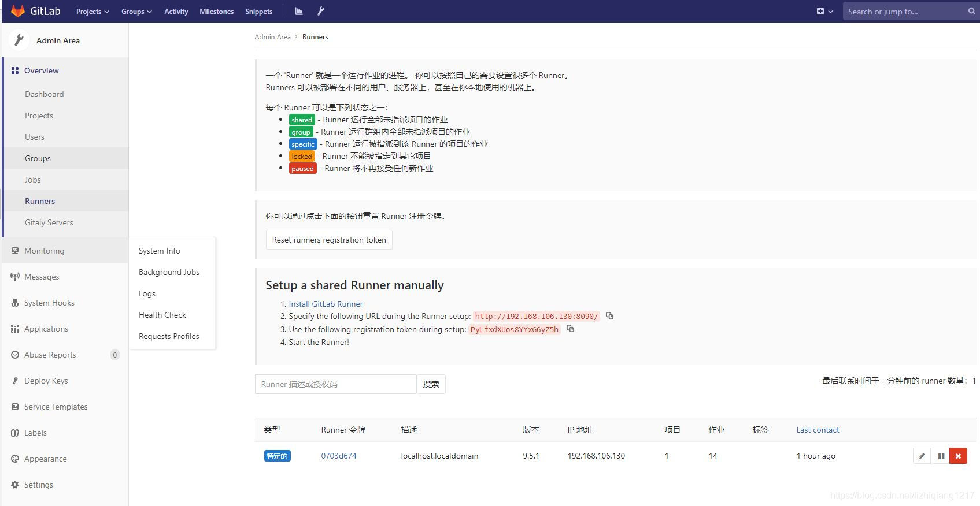Screen dimensions: 980x506
Task: Expand the Groups dropdown
Action: click(x=136, y=11)
